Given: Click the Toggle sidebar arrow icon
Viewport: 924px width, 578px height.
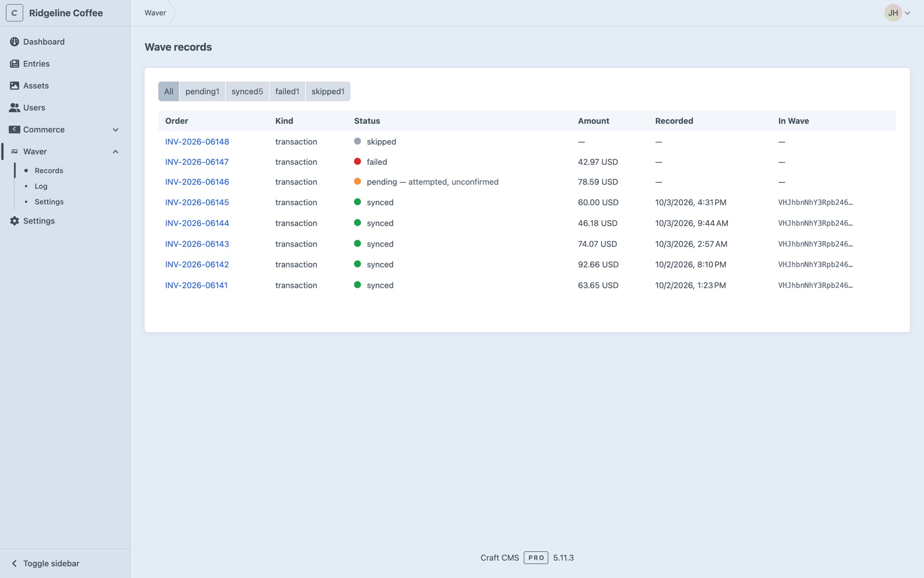Looking at the screenshot, I should point(14,564).
